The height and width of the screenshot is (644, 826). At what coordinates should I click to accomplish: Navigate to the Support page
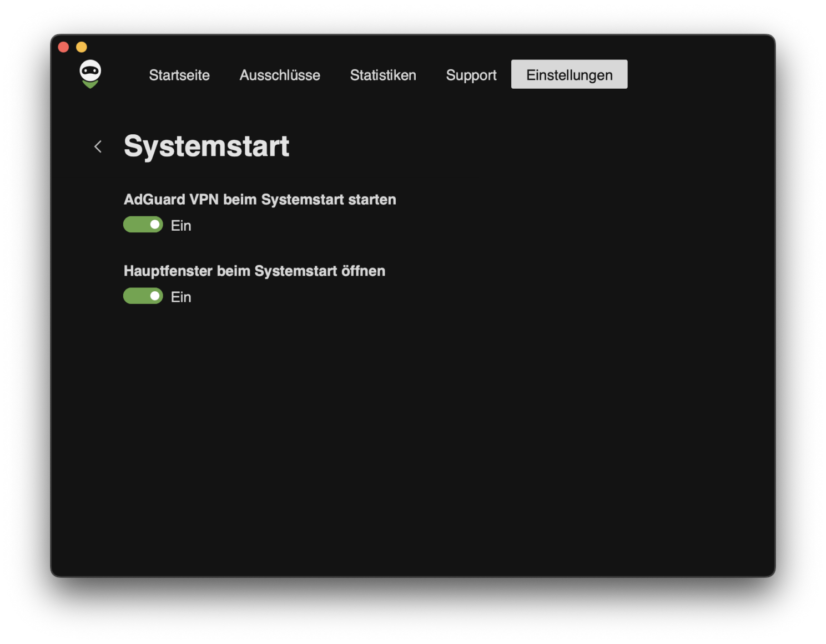click(x=471, y=75)
